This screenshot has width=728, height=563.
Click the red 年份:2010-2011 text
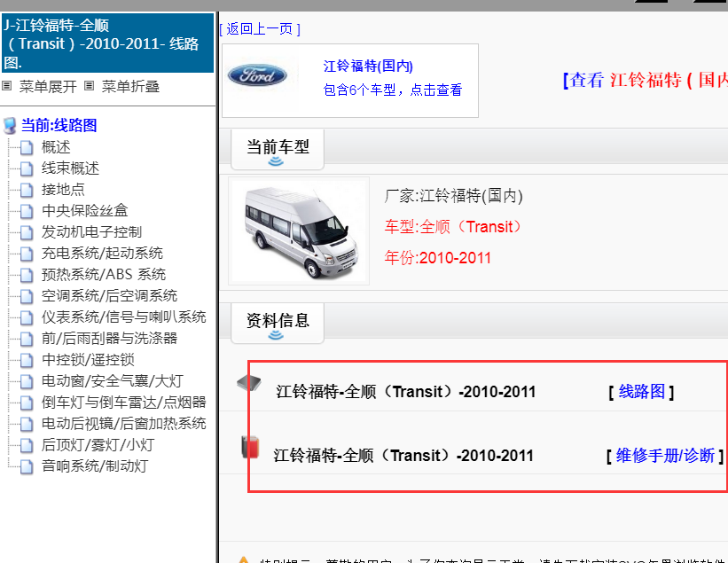coord(437,258)
